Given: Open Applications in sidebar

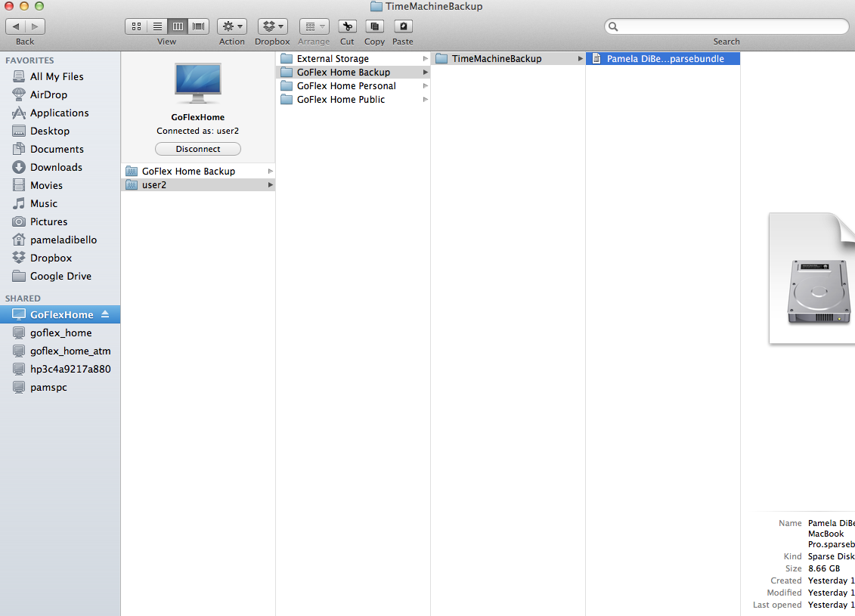Looking at the screenshot, I should 60,113.
